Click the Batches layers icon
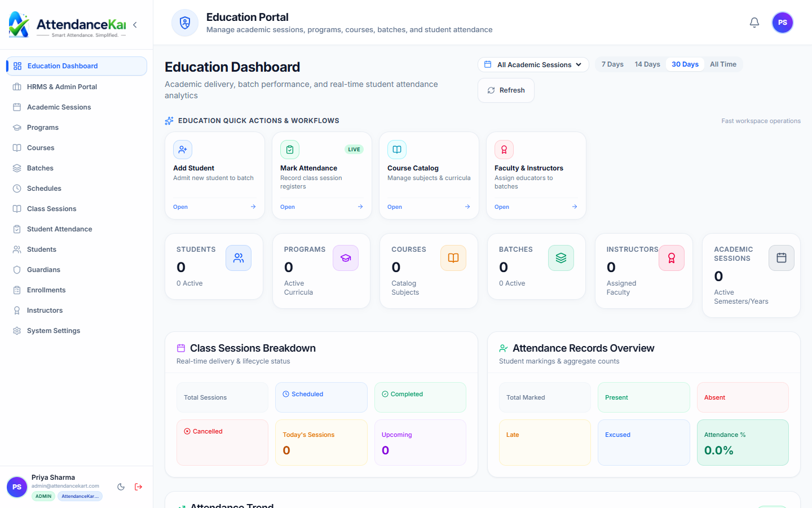 pos(561,258)
